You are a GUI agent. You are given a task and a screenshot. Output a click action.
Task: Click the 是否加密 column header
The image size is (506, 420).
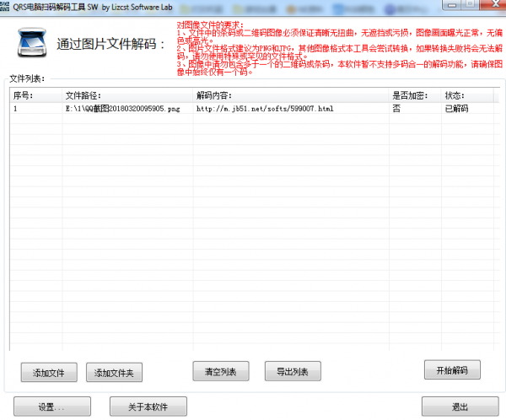pos(415,95)
